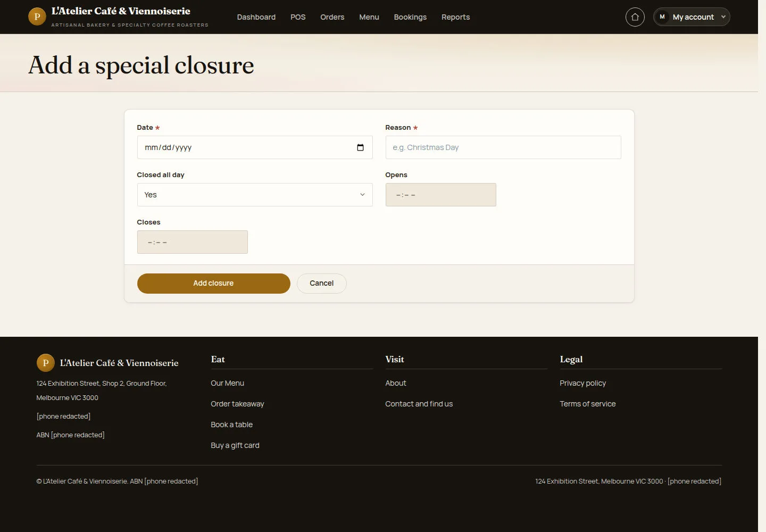766x532 pixels.
Task: Go to the Bookings nav item
Action: (x=410, y=17)
